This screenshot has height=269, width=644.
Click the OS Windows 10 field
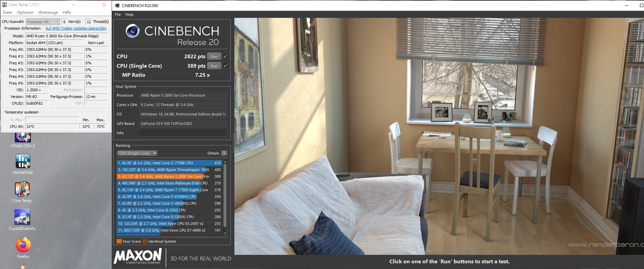pyautogui.click(x=183, y=114)
